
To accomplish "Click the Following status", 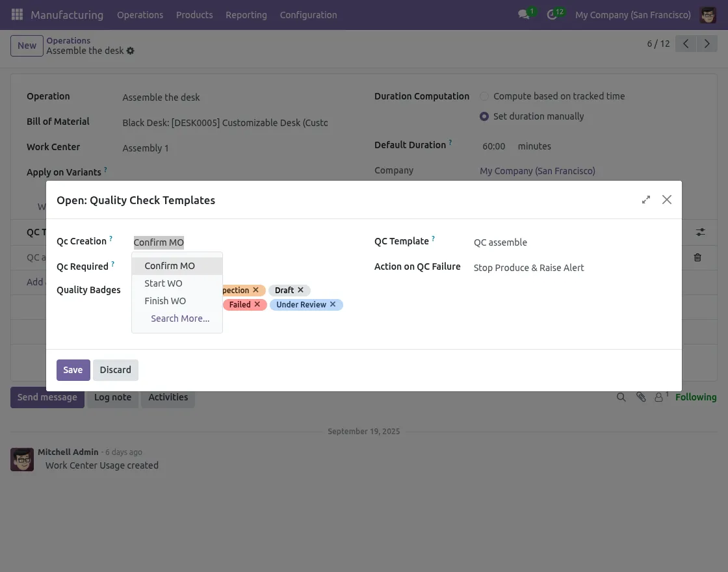I will click(x=695, y=397).
